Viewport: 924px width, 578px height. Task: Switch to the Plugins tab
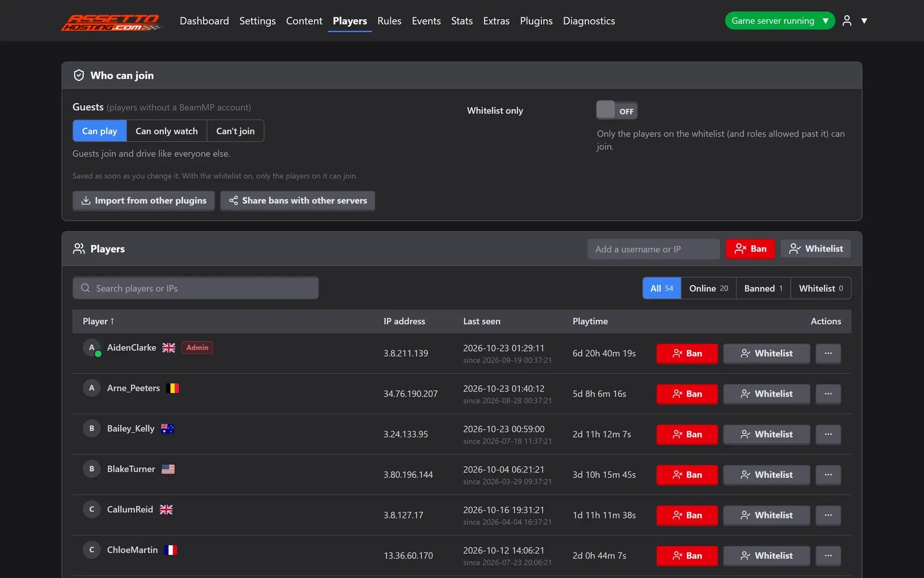coord(536,21)
